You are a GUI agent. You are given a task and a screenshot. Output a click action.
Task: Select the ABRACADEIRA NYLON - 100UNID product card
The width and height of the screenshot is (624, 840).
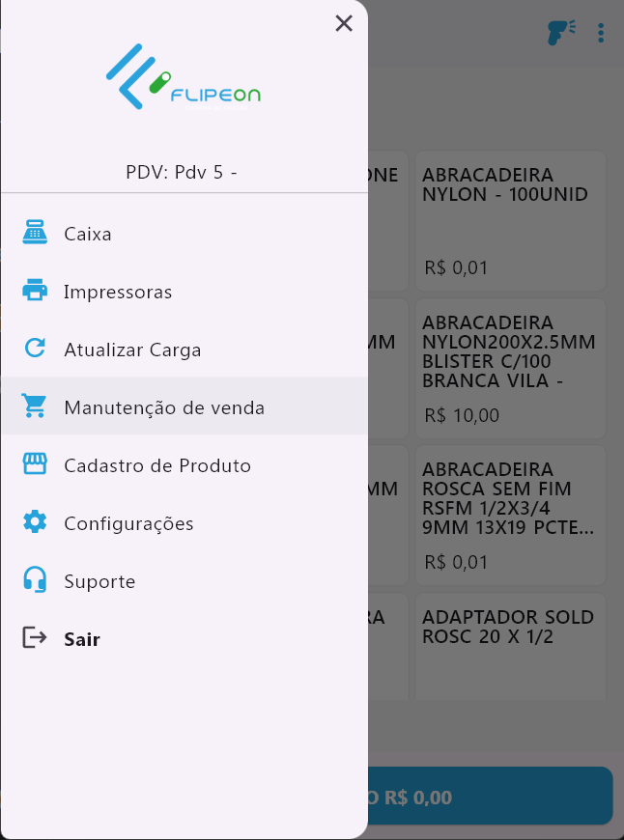point(510,221)
